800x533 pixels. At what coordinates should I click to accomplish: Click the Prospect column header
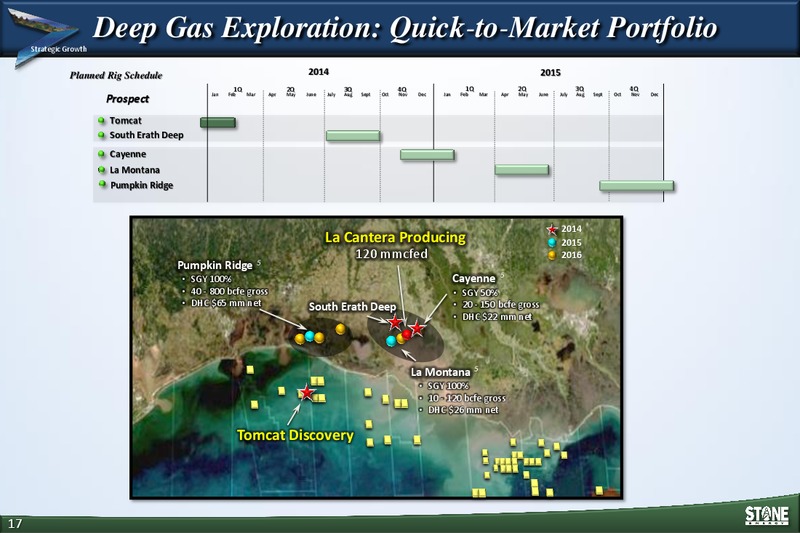(128, 99)
